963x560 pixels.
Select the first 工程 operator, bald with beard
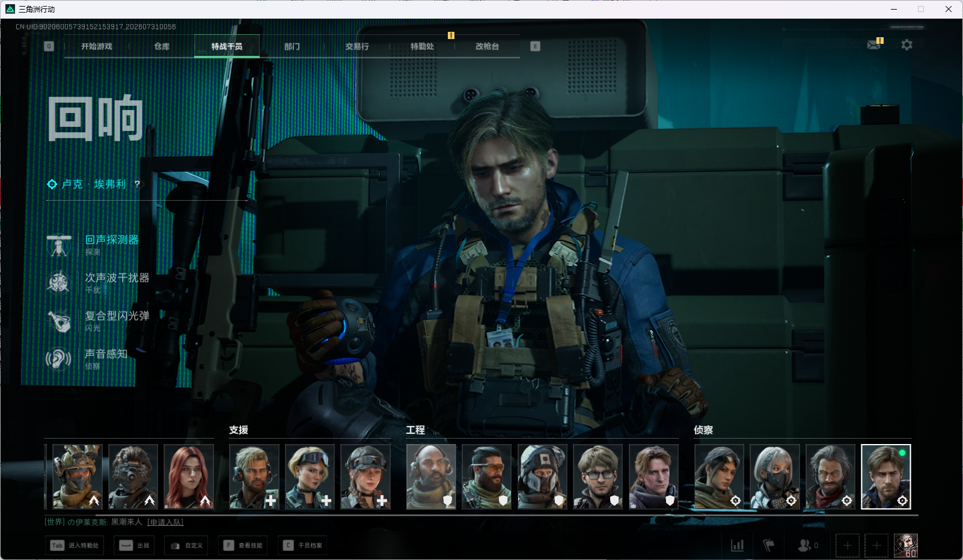(431, 477)
